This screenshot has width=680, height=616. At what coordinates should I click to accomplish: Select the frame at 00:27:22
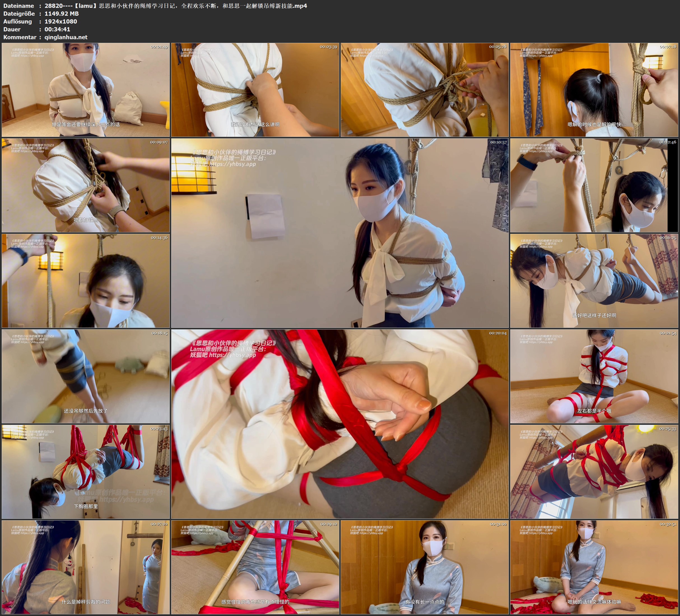coord(86,567)
